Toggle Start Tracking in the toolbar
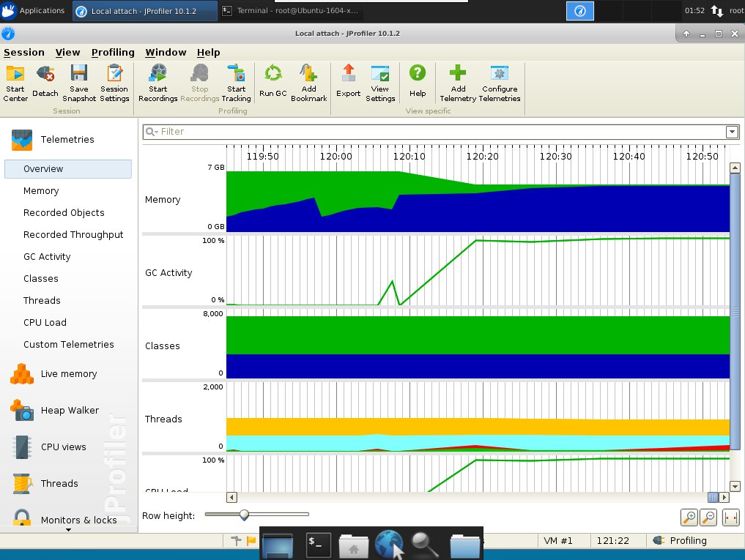Image resolution: width=745 pixels, height=560 pixels. [236, 83]
